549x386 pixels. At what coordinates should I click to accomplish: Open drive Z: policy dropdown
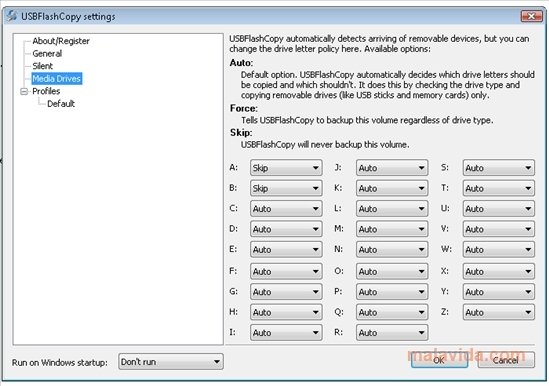(x=499, y=312)
